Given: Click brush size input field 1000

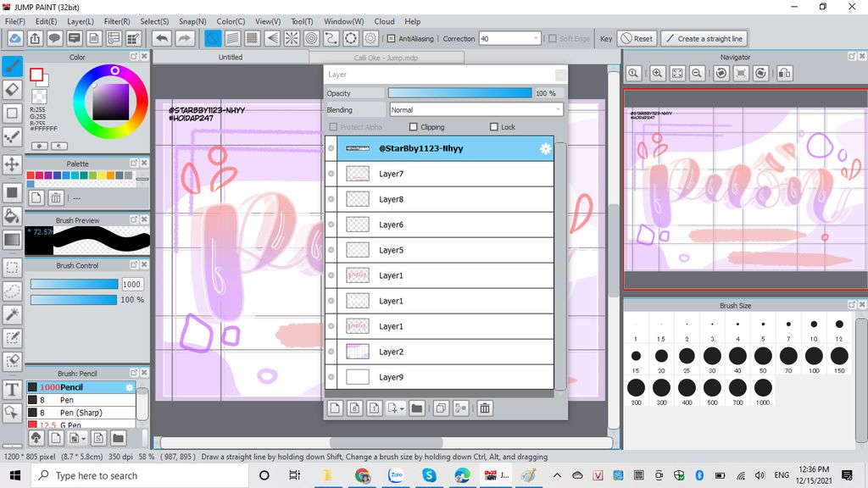Looking at the screenshot, I should point(131,284).
